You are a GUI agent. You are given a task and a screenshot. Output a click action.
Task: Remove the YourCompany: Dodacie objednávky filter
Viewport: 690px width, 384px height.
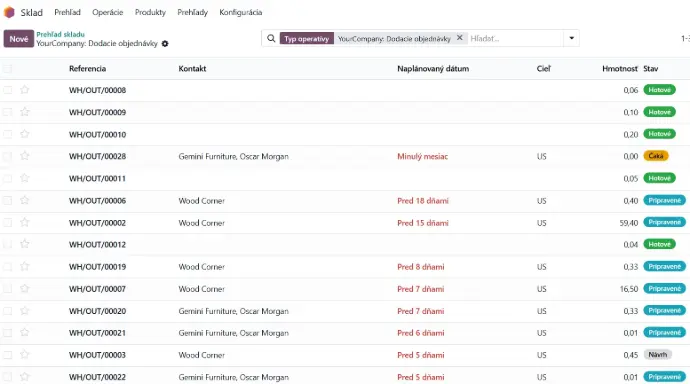[459, 38]
